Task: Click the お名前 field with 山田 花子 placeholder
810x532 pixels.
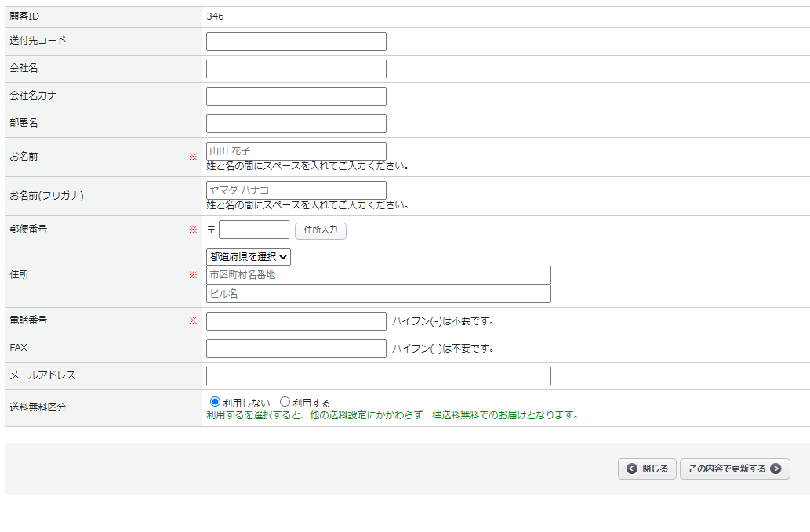Action: click(296, 150)
